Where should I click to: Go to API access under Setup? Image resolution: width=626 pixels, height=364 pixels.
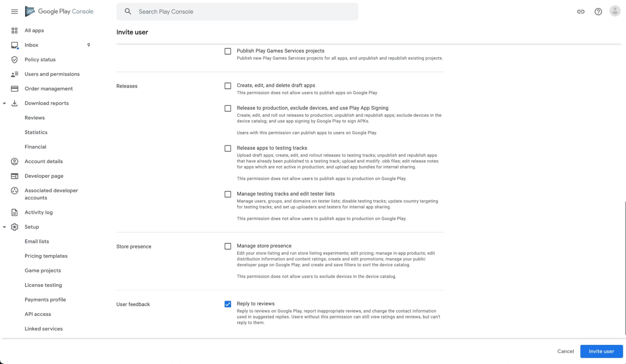tap(38, 314)
